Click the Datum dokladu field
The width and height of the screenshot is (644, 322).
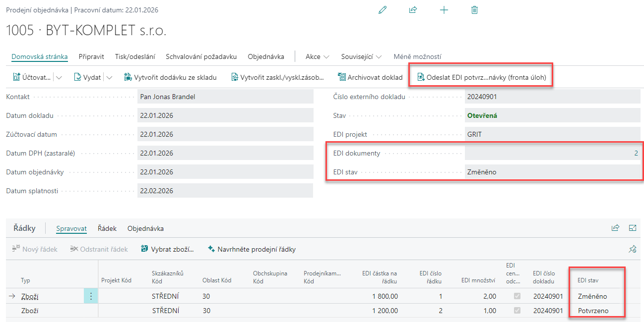coord(225,115)
